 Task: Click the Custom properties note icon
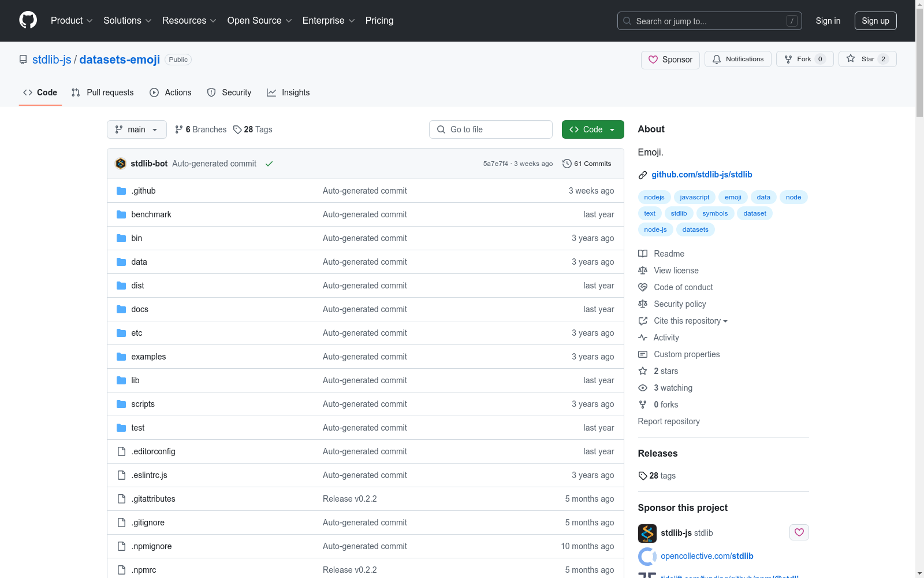point(643,354)
